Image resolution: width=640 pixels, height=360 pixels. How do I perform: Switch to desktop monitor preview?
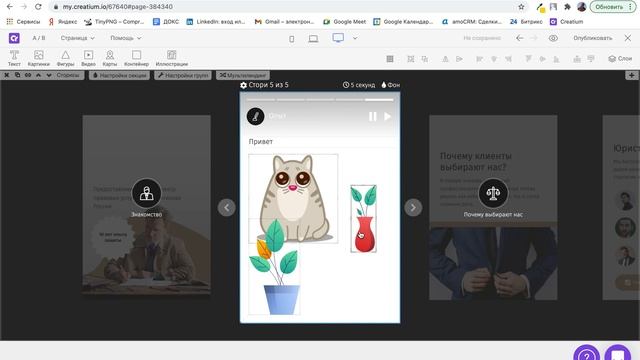pyautogui.click(x=338, y=38)
